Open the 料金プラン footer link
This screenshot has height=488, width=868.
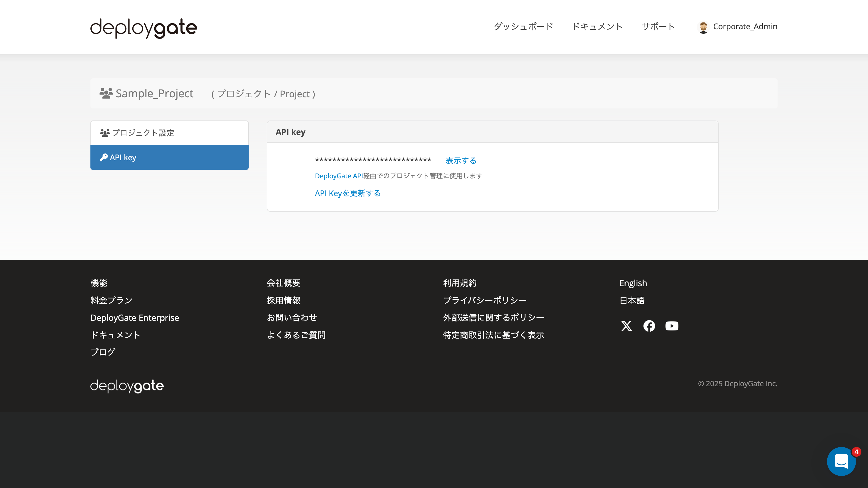(x=111, y=300)
